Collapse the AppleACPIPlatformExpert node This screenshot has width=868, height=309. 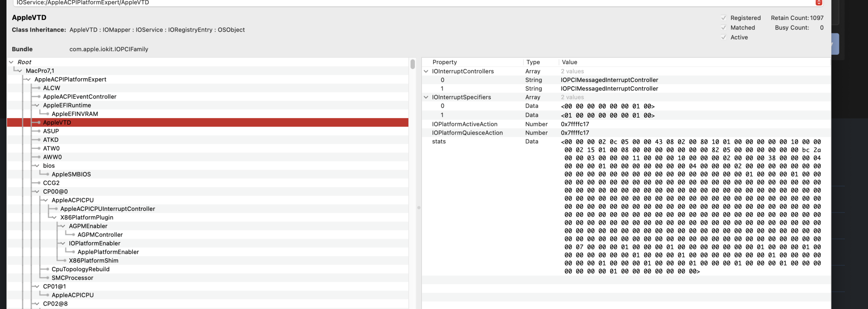[29, 79]
